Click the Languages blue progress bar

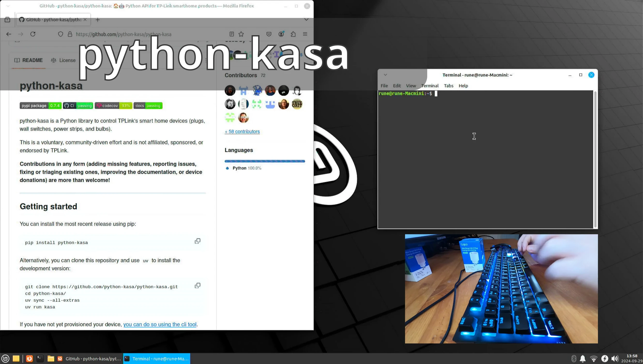265,161
